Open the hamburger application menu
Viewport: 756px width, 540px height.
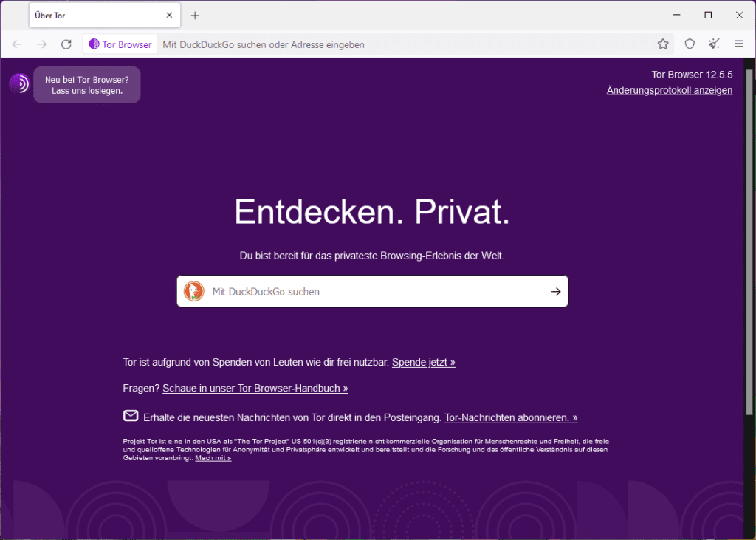click(738, 44)
